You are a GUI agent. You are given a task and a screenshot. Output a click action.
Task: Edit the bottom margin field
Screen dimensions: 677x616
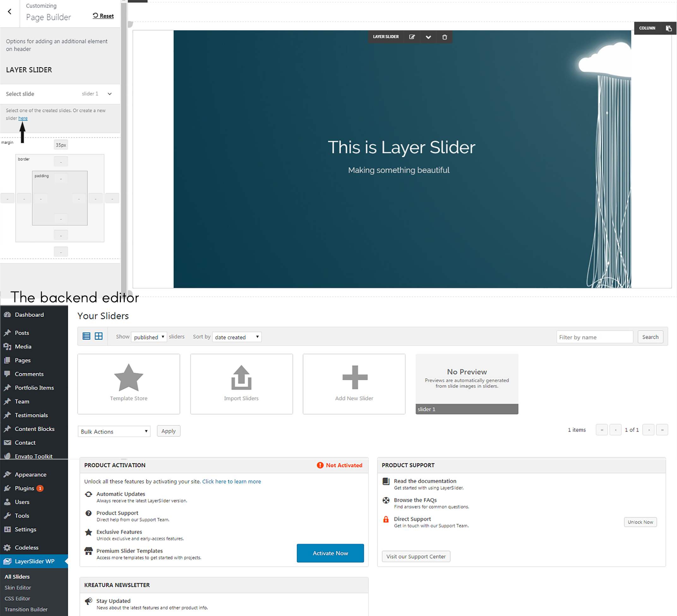point(61,252)
